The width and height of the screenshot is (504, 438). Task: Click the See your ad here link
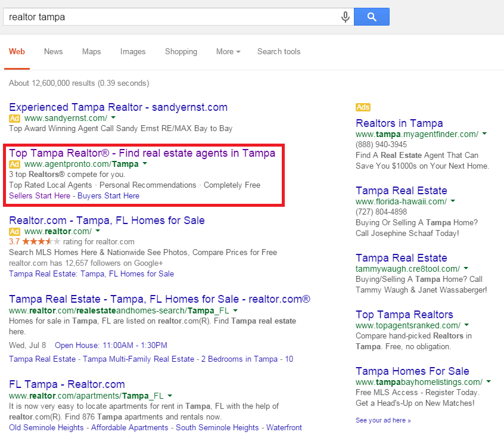click(382, 420)
